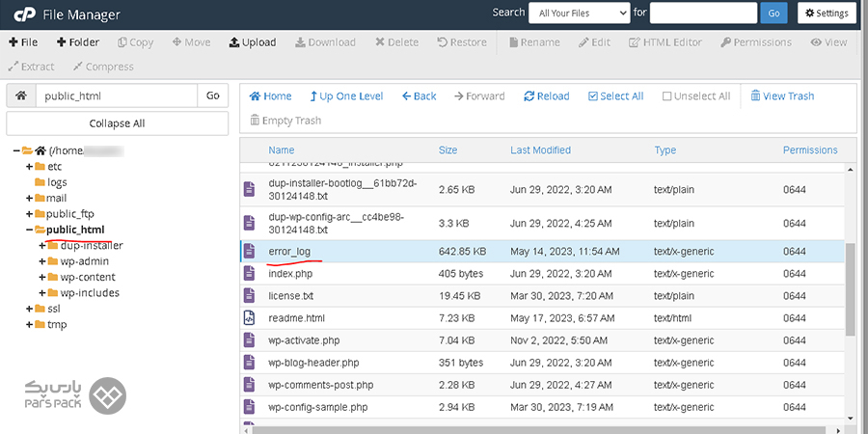Click the wp-activate.php file icon

[x=250, y=340]
